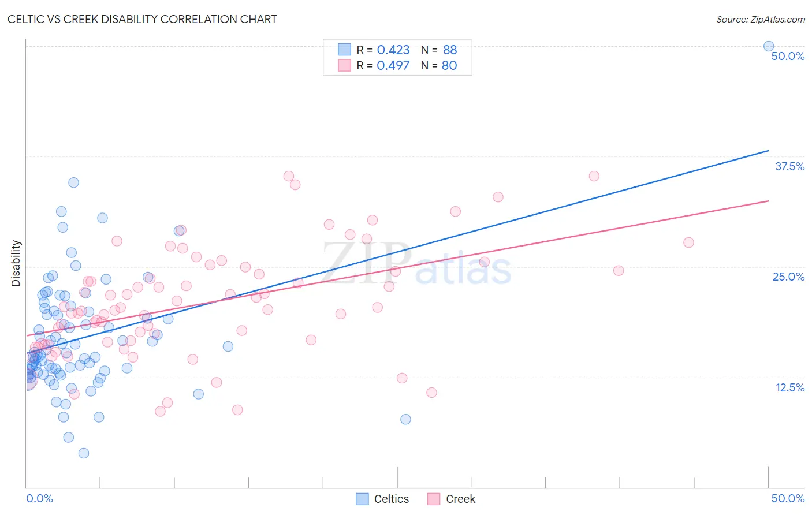The height and width of the screenshot is (515, 812).
Task: Click the chart title text
Action: (142, 19)
